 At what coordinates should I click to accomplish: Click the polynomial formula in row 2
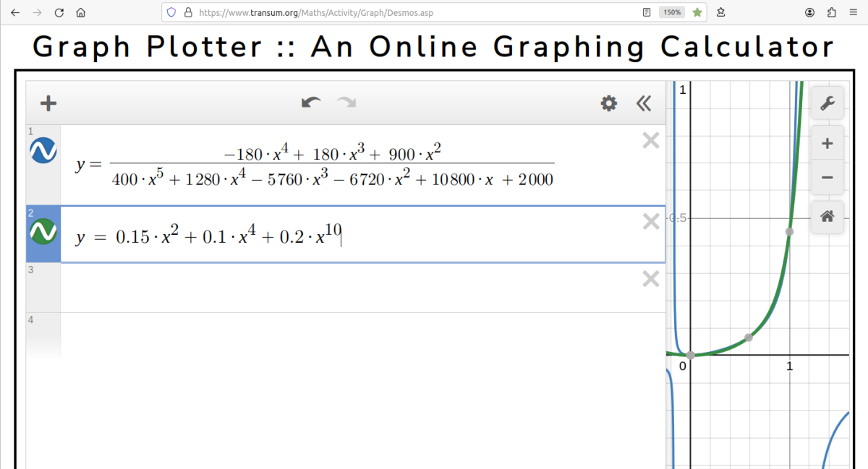click(x=208, y=236)
